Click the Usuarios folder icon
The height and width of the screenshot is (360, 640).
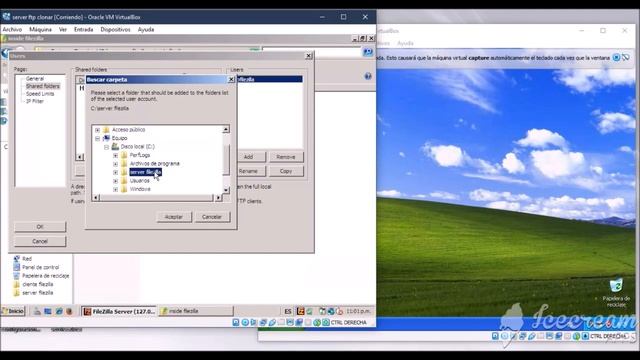124,180
